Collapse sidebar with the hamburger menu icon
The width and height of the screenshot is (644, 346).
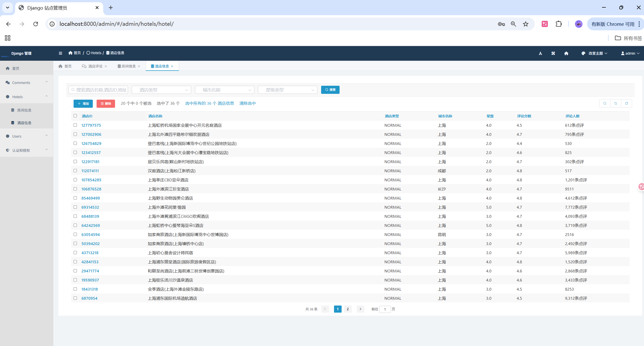[x=60, y=53]
